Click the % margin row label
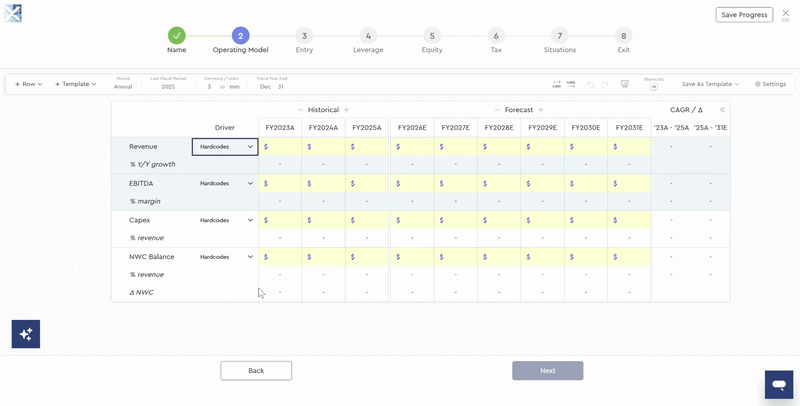 (145, 201)
